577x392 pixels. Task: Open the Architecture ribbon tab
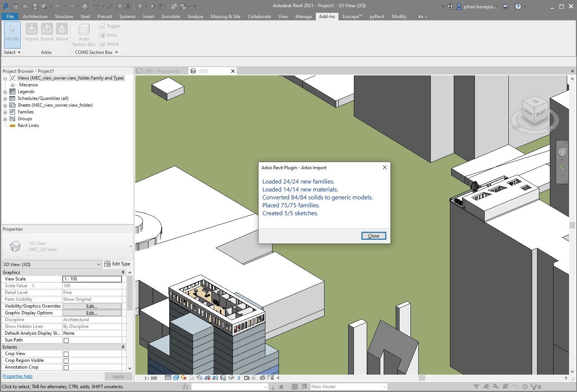pyautogui.click(x=35, y=17)
